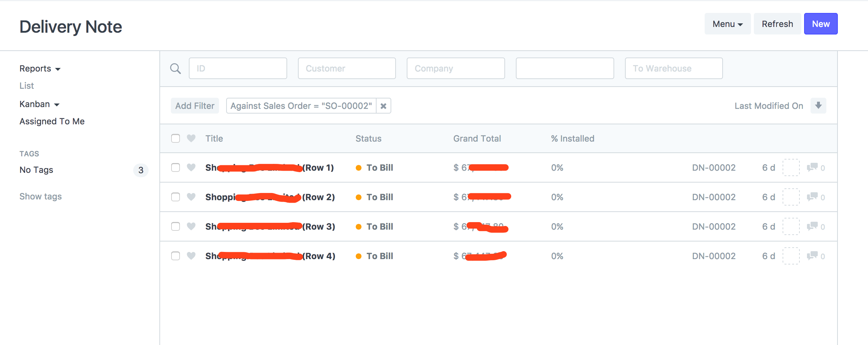Toggle the sort direction arrow next to Last Modified On
868x345 pixels.
tap(818, 105)
